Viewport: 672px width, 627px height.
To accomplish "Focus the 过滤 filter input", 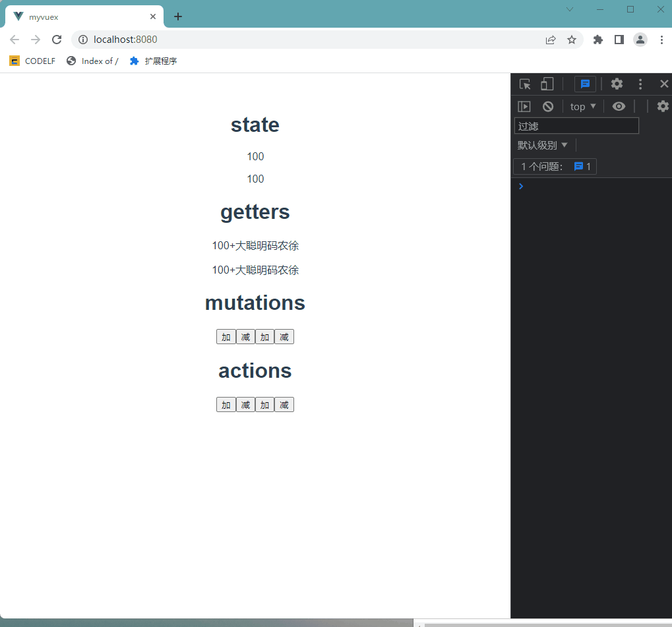I will pyautogui.click(x=576, y=126).
